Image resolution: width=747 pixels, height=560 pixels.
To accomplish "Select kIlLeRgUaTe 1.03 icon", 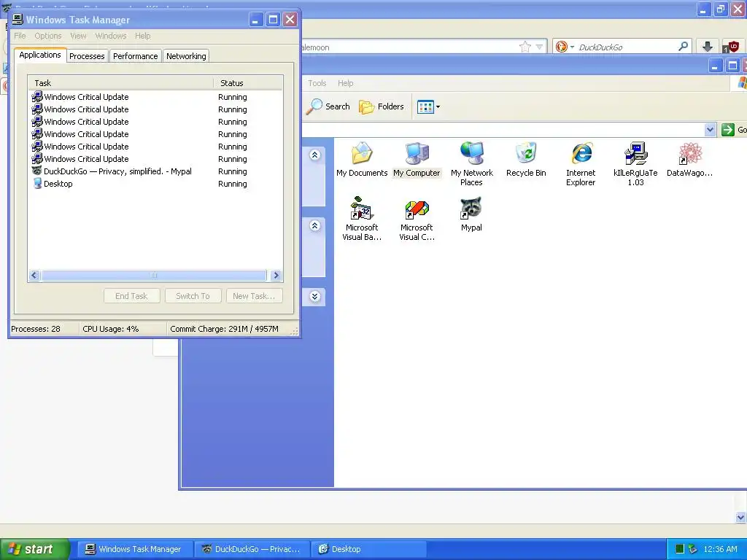I will 635,164.
